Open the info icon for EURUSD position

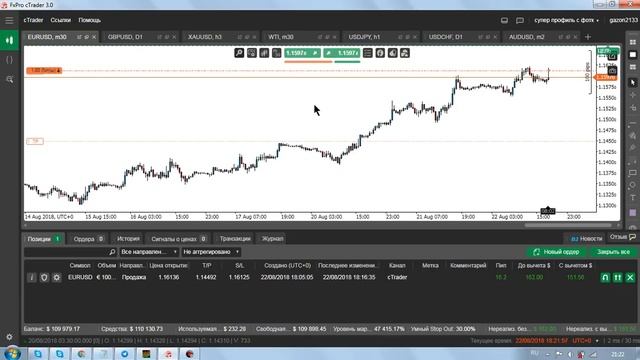pos(31,278)
